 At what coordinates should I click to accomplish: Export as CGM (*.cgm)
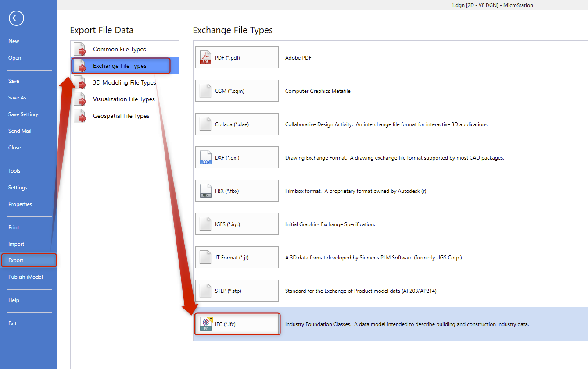point(237,91)
